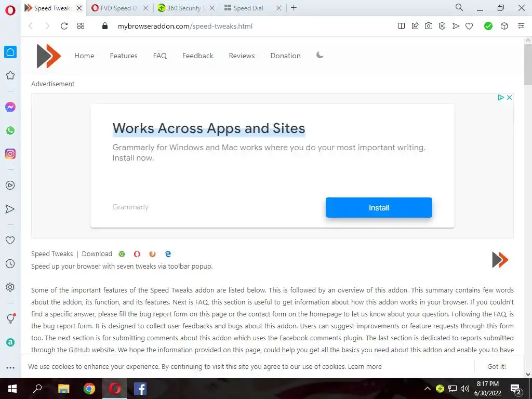Open Feedback nav link
Screen dimensions: 532x399
click(x=198, y=56)
